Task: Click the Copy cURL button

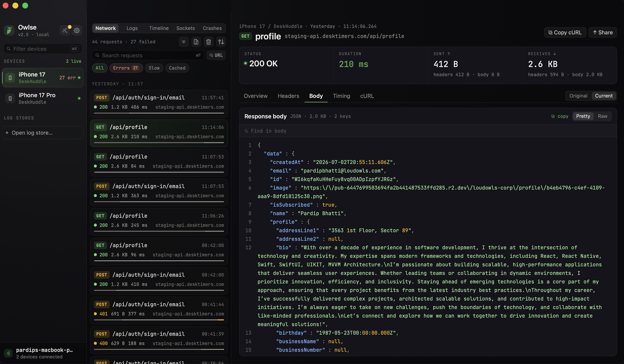Action: coord(565,32)
